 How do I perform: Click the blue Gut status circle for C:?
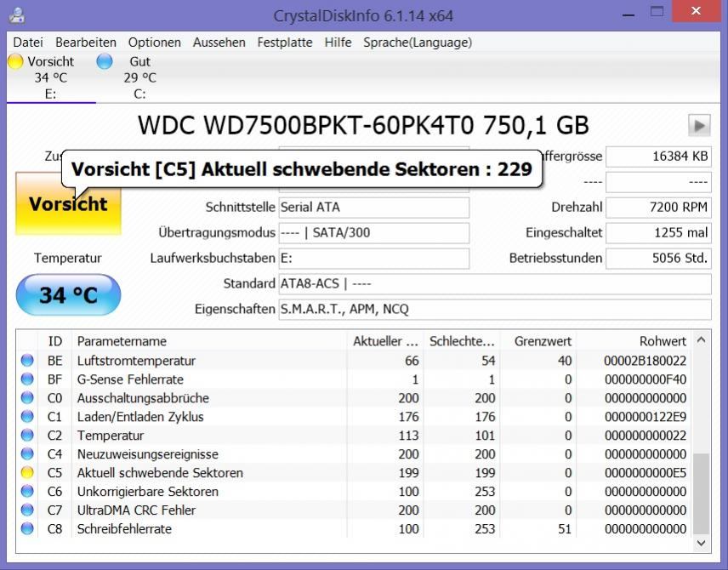[105, 61]
